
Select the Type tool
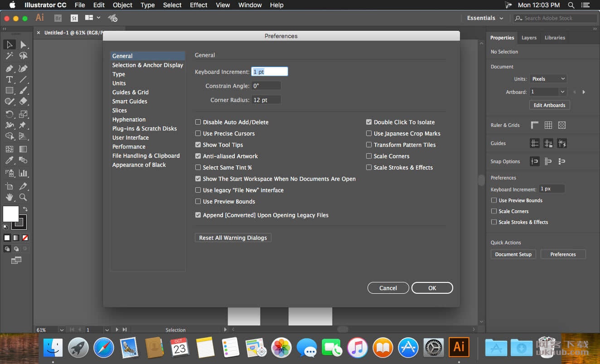pyautogui.click(x=9, y=79)
